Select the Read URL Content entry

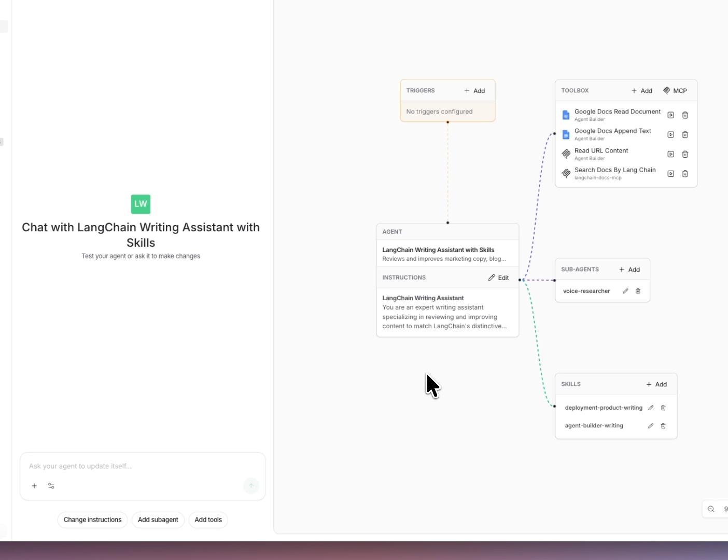(x=601, y=154)
